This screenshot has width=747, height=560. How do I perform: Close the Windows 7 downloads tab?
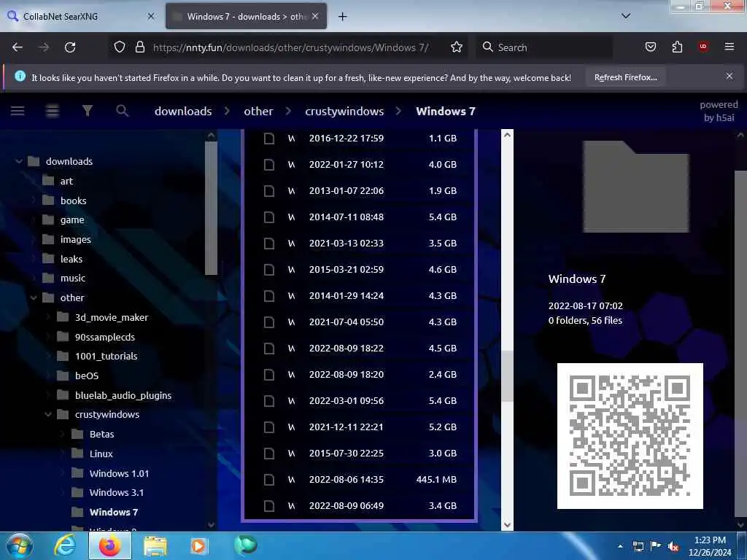(x=315, y=16)
